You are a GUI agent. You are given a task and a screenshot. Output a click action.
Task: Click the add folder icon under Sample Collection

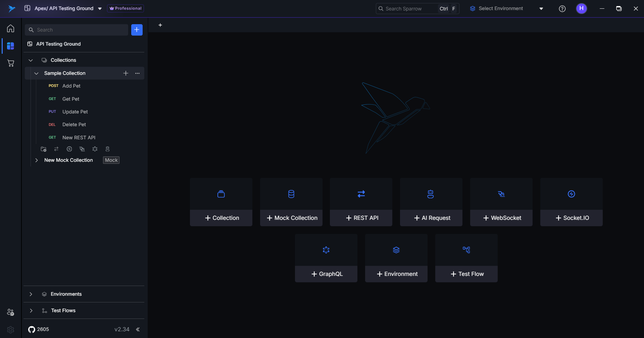click(x=43, y=149)
